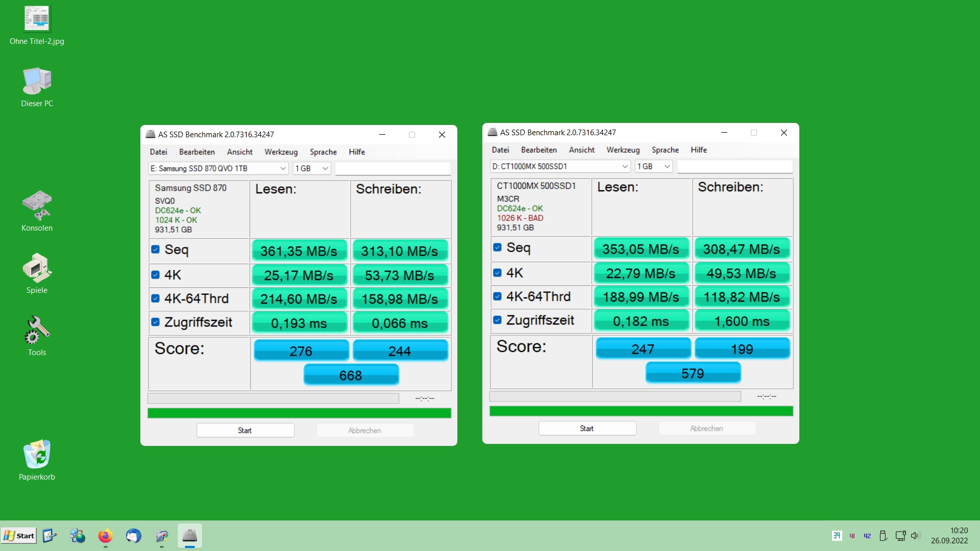980x551 pixels.
Task: Click the USB safely remove tray icon
Action: [884, 536]
